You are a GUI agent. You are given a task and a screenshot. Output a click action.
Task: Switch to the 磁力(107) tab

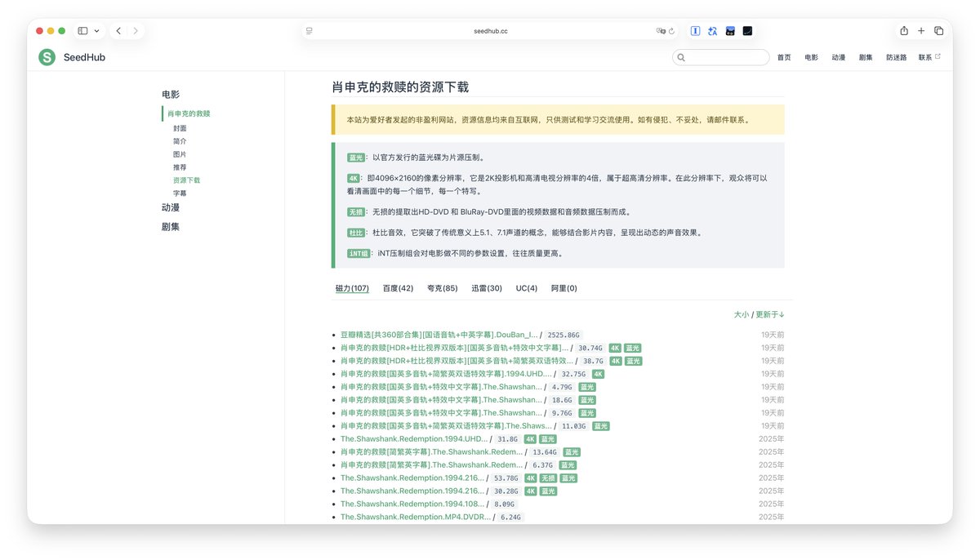click(352, 288)
